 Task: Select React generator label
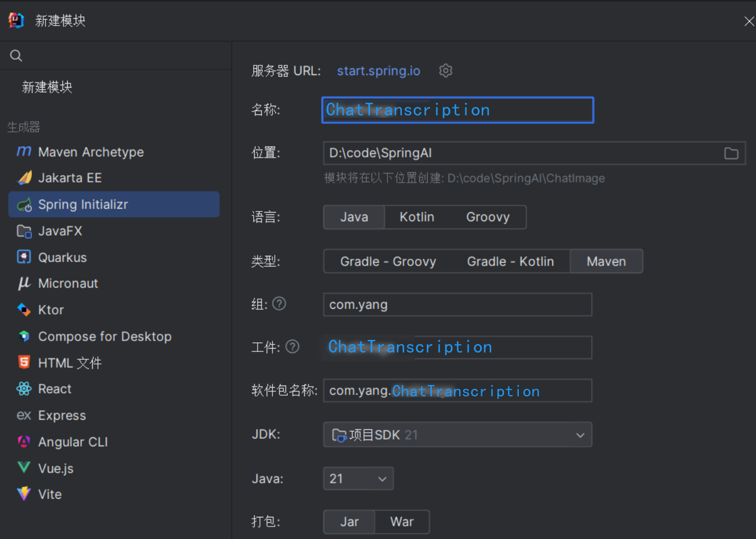click(55, 389)
